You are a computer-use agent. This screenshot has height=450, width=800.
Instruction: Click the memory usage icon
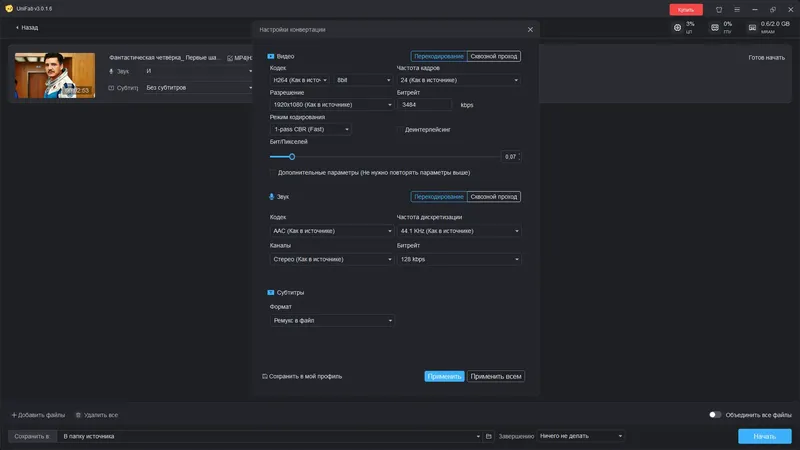pos(752,27)
